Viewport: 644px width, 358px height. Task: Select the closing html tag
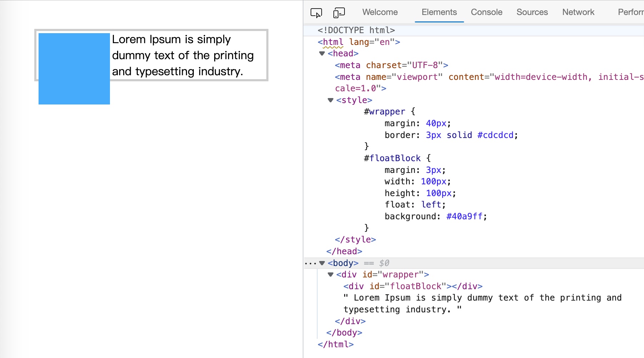click(x=336, y=344)
